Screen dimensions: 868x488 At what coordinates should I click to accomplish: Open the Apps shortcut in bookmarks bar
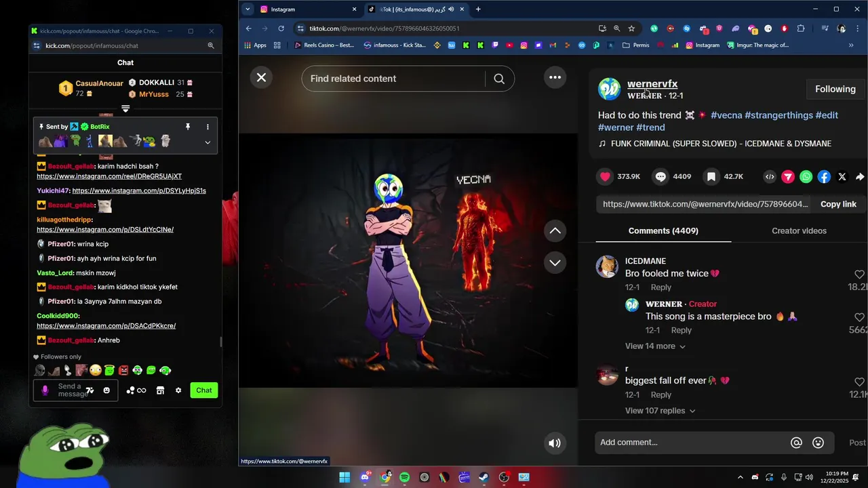tap(255, 45)
